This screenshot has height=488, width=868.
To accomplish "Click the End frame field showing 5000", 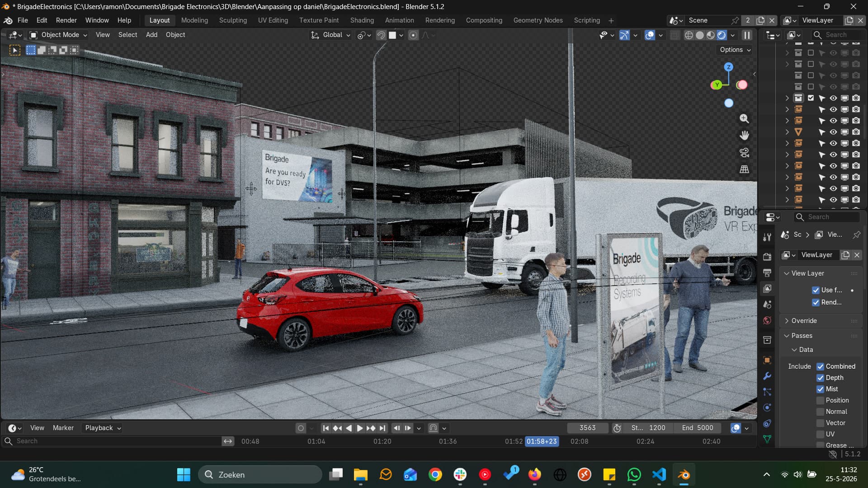I will coord(698,428).
